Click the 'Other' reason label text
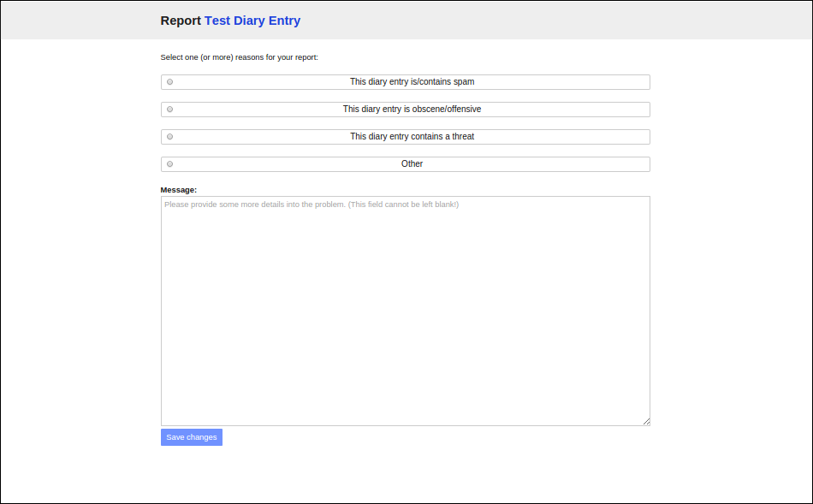Image resolution: width=813 pixels, height=504 pixels. coord(412,163)
